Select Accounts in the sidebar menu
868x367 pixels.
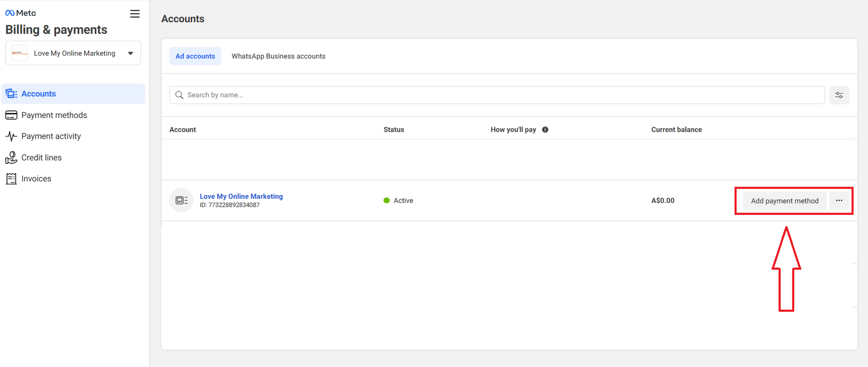click(73, 94)
